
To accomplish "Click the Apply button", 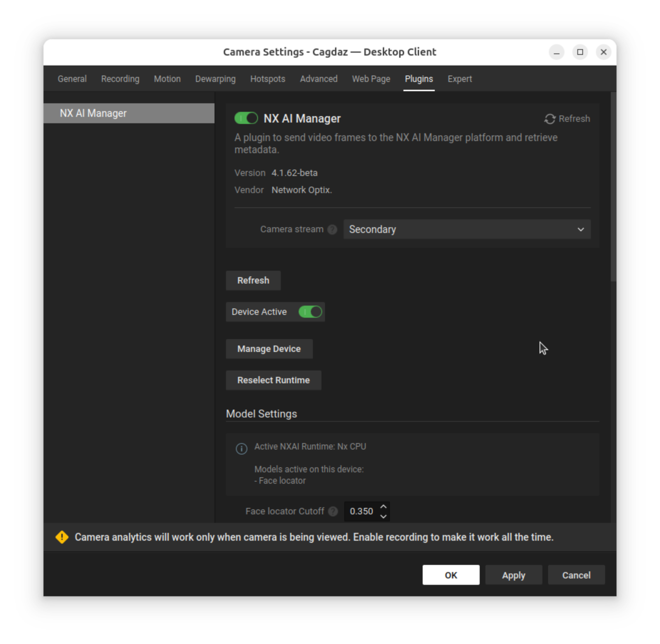I will click(513, 575).
